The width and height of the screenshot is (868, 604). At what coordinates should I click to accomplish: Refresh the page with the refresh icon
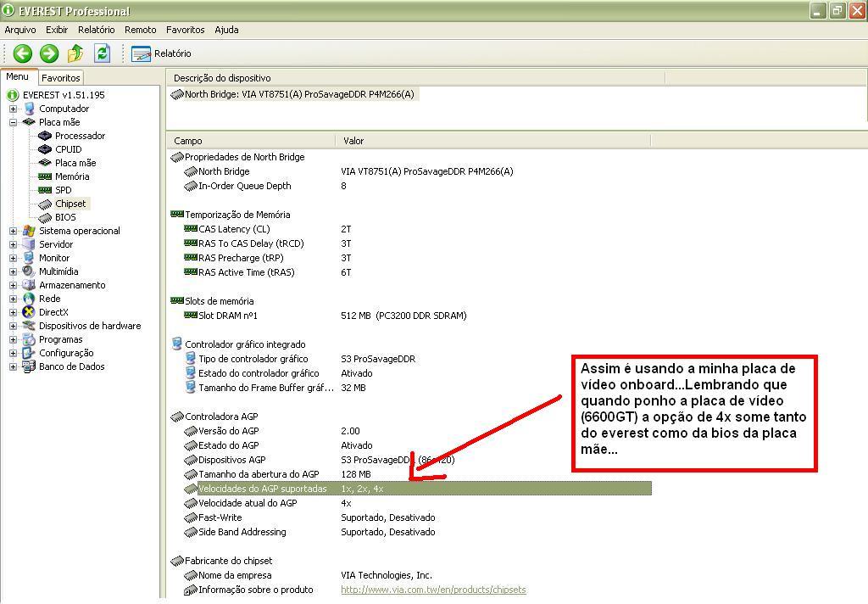pos(102,53)
